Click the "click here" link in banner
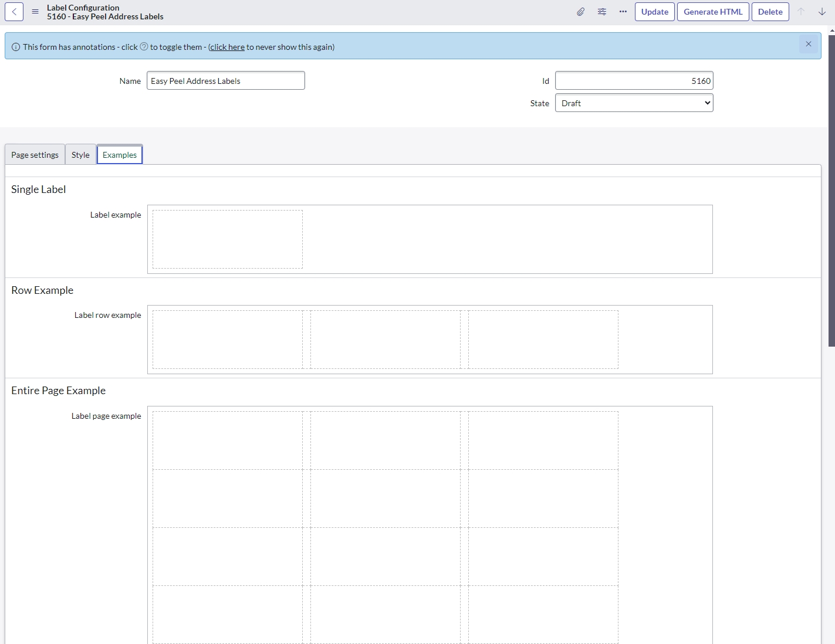 click(x=227, y=47)
